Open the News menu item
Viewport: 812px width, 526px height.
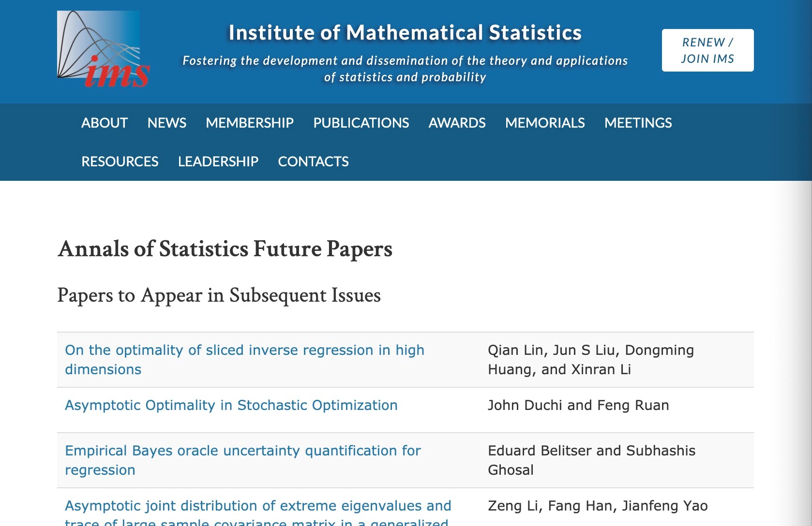[167, 123]
